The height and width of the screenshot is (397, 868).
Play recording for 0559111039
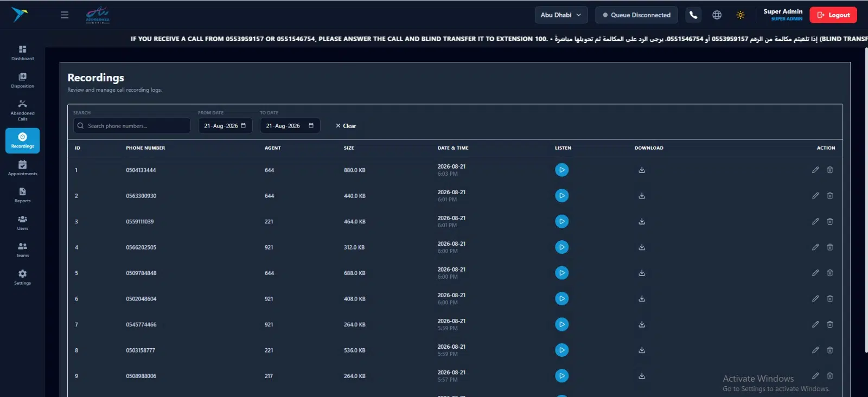(561, 221)
